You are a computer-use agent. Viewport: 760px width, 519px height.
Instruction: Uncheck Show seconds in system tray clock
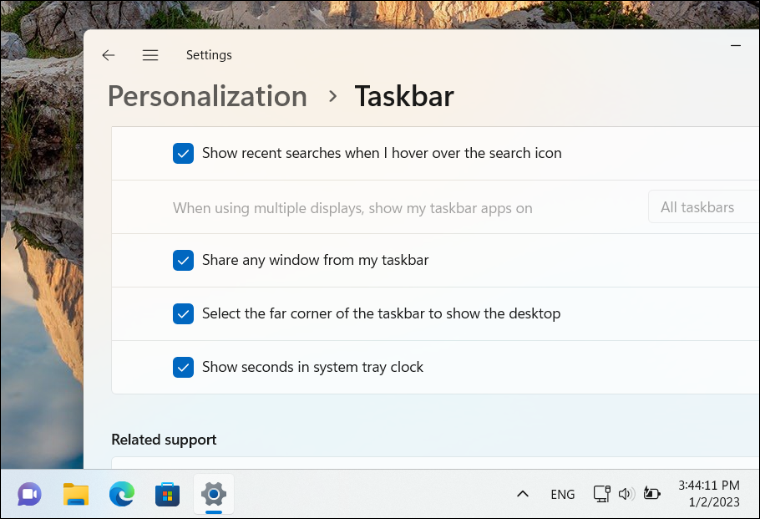click(183, 367)
